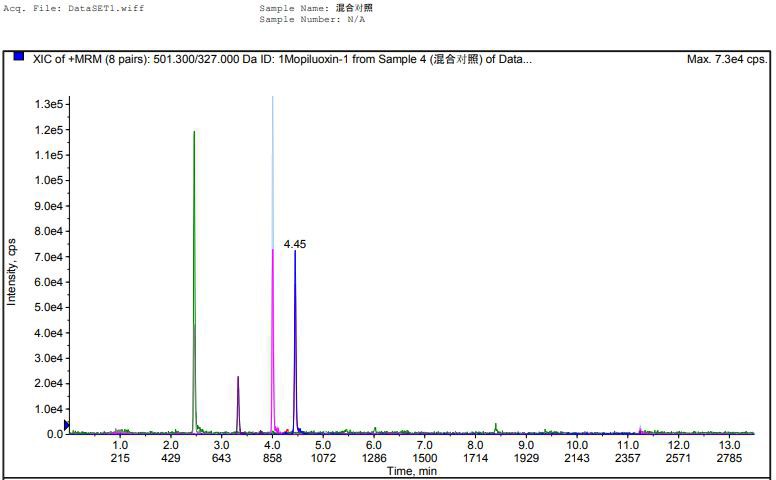Click the blue arrow marker on intensity axis

click(x=67, y=426)
